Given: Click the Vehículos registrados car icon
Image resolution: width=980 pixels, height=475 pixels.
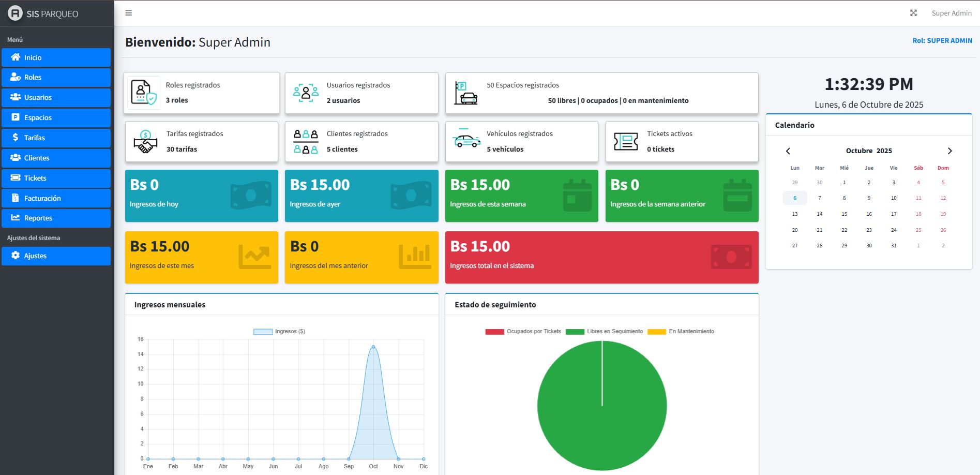Looking at the screenshot, I should tap(466, 141).
